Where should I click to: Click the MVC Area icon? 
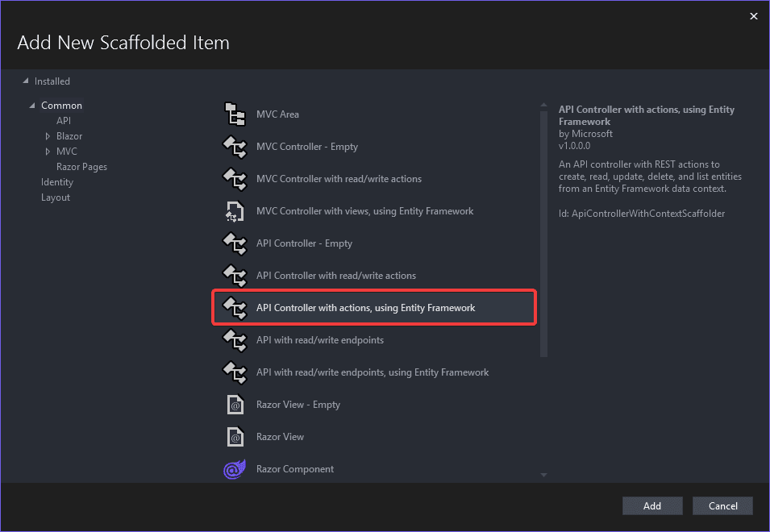pos(234,114)
